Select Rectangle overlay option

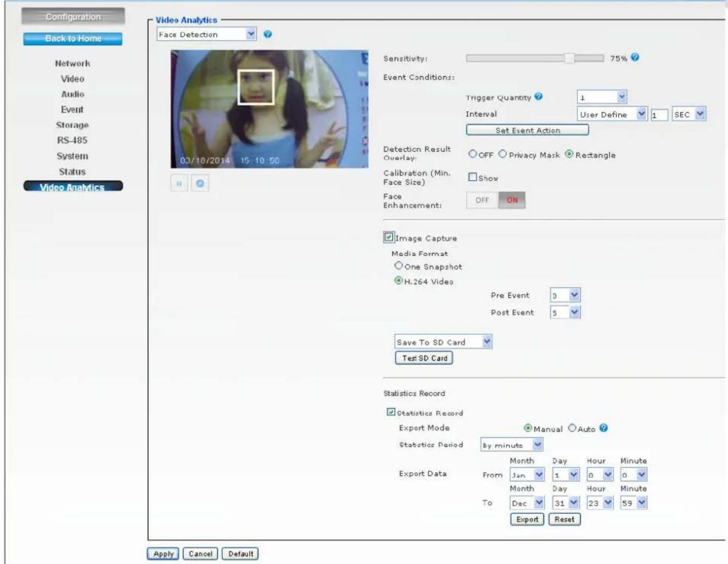point(569,154)
